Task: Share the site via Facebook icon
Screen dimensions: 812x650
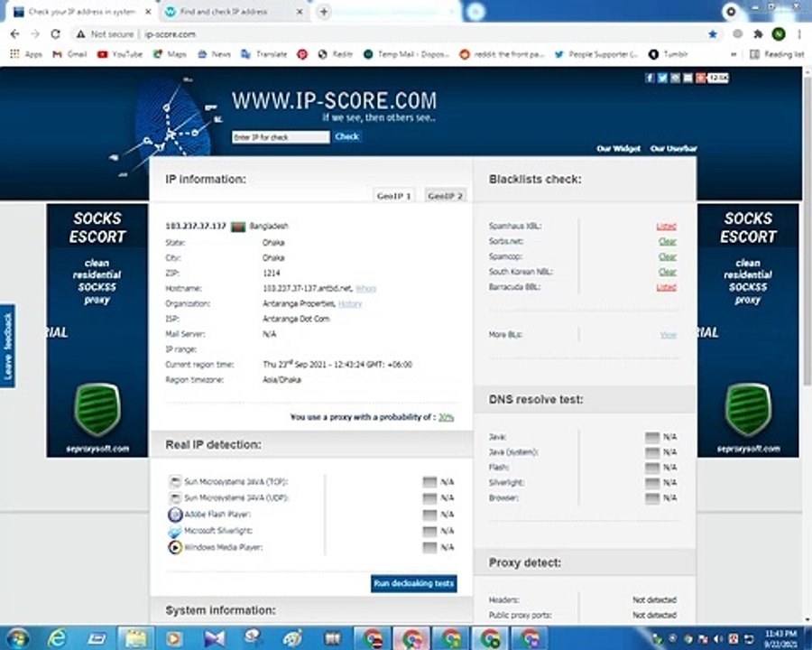Action: (650, 78)
